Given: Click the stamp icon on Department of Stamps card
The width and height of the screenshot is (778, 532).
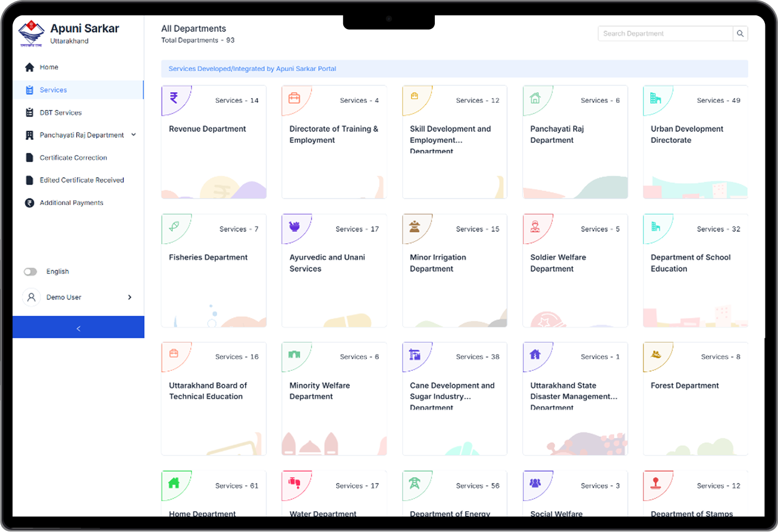Looking at the screenshot, I should (x=655, y=482).
